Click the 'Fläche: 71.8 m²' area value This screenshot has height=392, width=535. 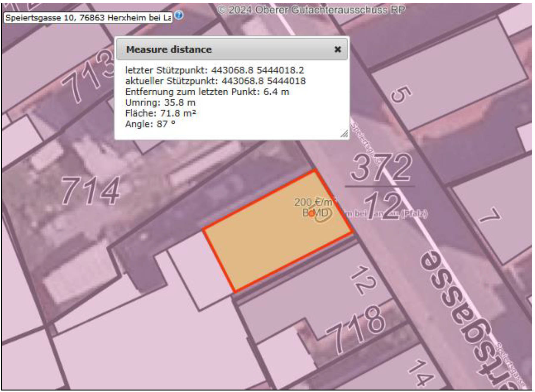click(161, 113)
